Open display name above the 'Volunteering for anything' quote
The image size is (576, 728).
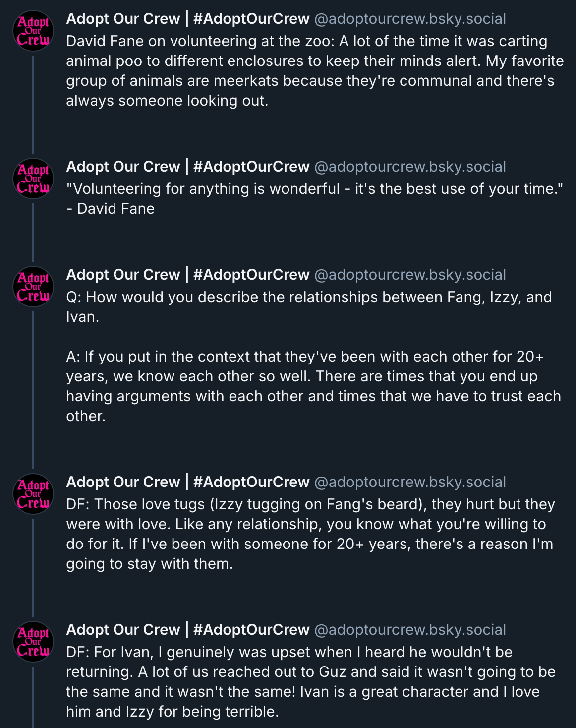(x=187, y=167)
